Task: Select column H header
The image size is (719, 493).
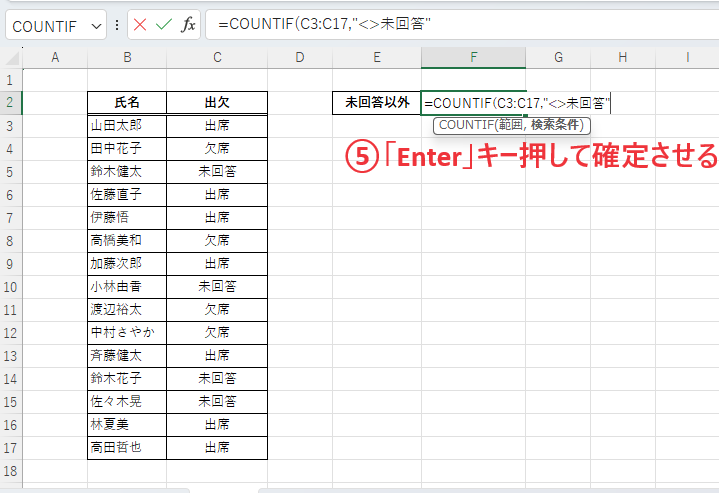Action: pyautogui.click(x=623, y=58)
